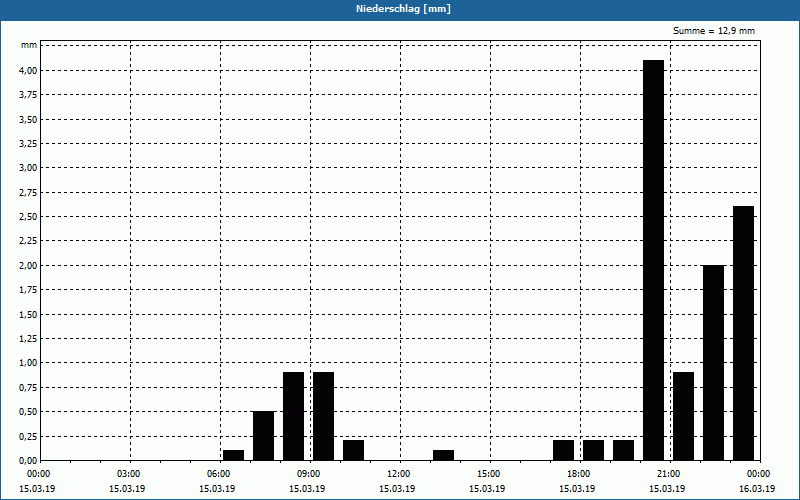
Task: Select the 3,25 y-axis label
Action: (28, 144)
